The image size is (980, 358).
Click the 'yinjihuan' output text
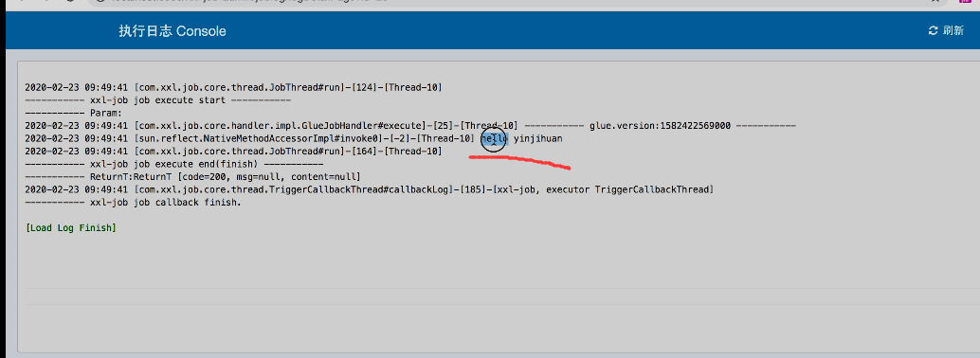pyautogui.click(x=538, y=138)
